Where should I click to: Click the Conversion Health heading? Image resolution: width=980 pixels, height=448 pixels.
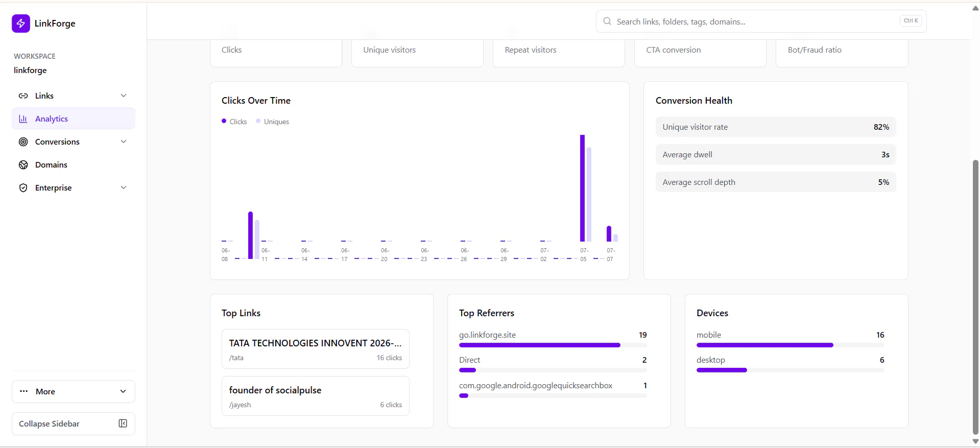[x=694, y=101]
